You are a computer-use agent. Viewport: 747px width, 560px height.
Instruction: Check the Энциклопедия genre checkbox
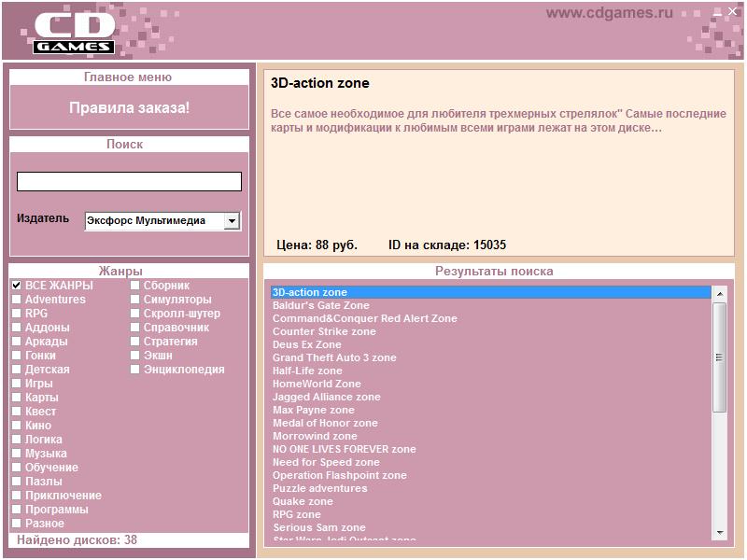[x=135, y=369]
